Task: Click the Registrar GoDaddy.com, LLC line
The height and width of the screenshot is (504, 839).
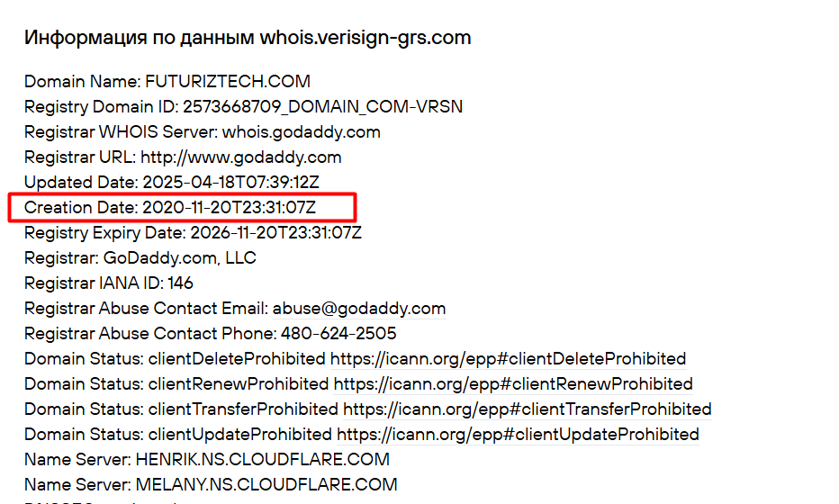Action: pos(140,258)
